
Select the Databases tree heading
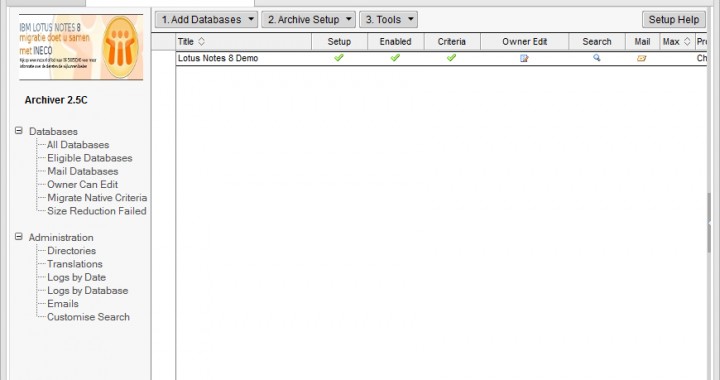[x=53, y=132]
